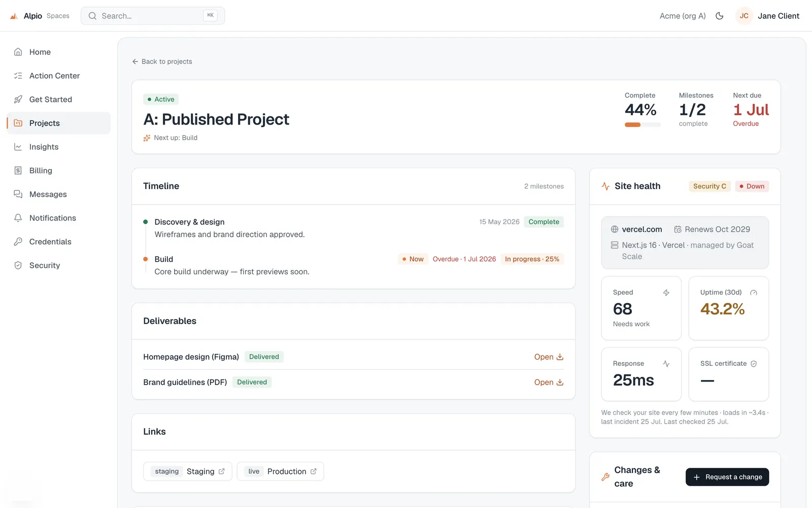The image size is (812, 508).
Task: Click the Get Started rocket icon
Action: pos(18,99)
